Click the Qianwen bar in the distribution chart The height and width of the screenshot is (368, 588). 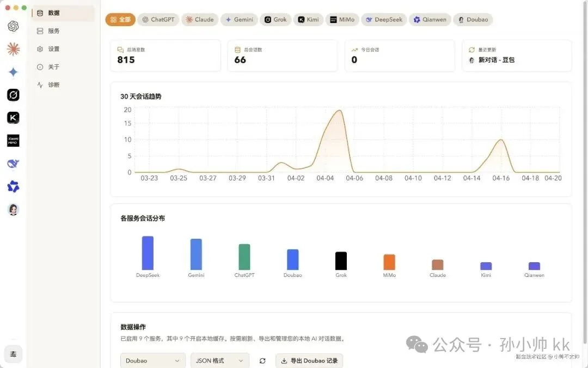(x=535, y=266)
